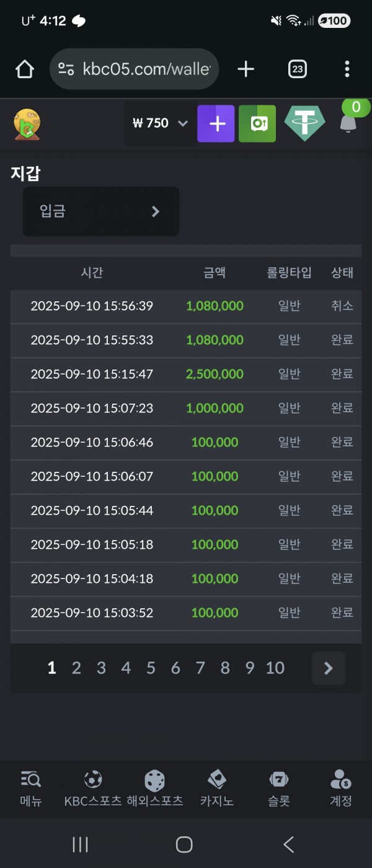This screenshot has width=372, height=868.
Task: Open the 메뉴 search menu
Action: (x=31, y=789)
